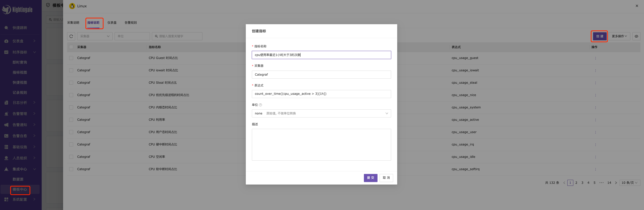
Task: Collapse the 时序指标 sidebar menu
Action: tap(34, 52)
